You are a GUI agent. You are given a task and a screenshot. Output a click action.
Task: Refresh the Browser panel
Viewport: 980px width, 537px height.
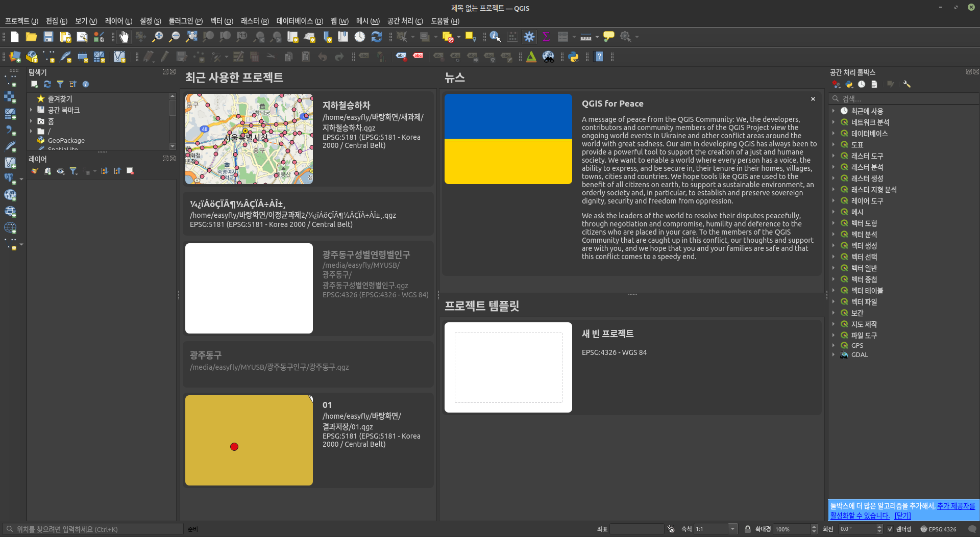[x=47, y=84]
